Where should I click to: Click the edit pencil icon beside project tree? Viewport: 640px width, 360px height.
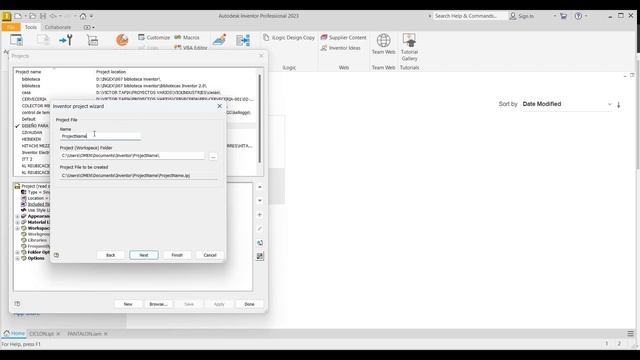coord(260,229)
